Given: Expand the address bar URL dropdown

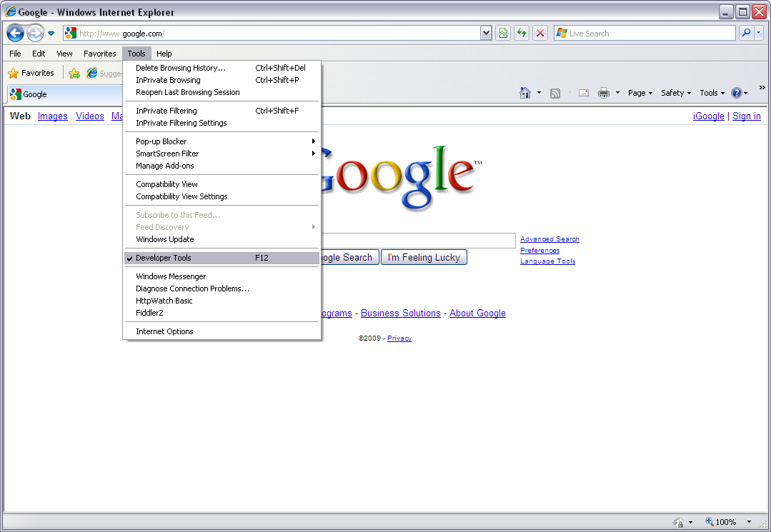Looking at the screenshot, I should [x=486, y=33].
